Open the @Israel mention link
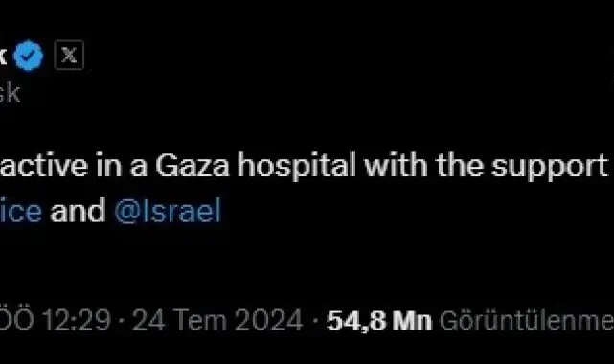 [168, 212]
